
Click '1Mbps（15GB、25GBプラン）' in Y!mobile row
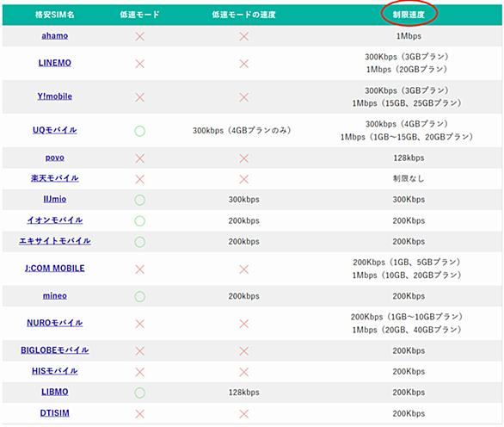point(407,103)
